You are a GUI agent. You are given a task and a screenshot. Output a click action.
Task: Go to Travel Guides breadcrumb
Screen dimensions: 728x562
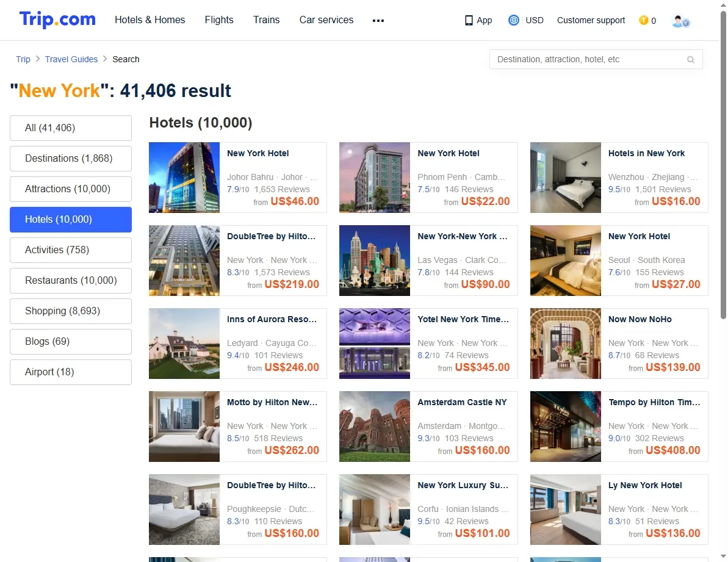(x=71, y=59)
